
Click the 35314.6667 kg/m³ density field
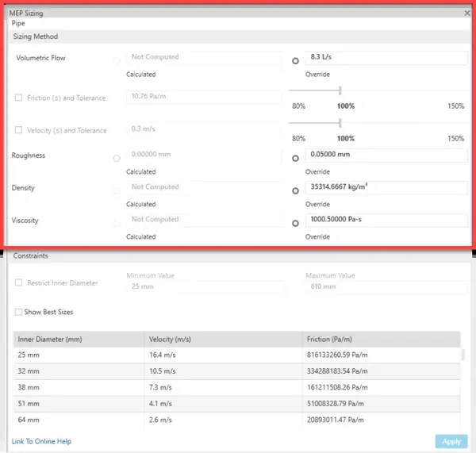[386, 187]
